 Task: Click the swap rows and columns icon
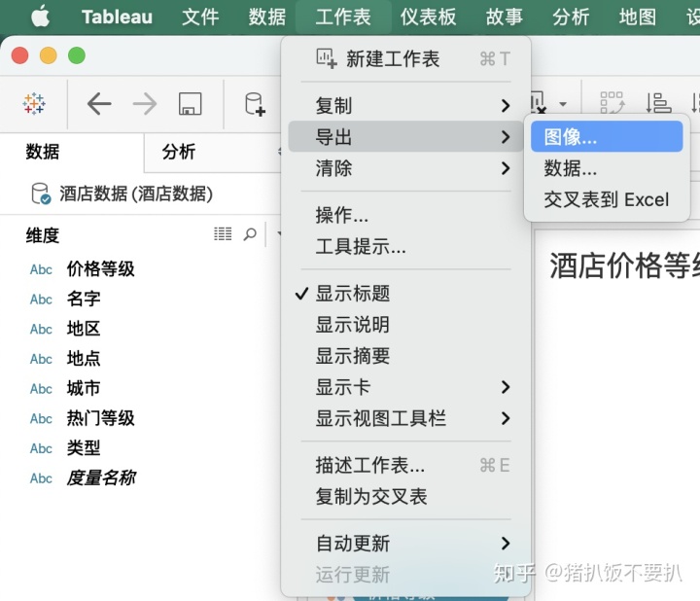coord(612,103)
